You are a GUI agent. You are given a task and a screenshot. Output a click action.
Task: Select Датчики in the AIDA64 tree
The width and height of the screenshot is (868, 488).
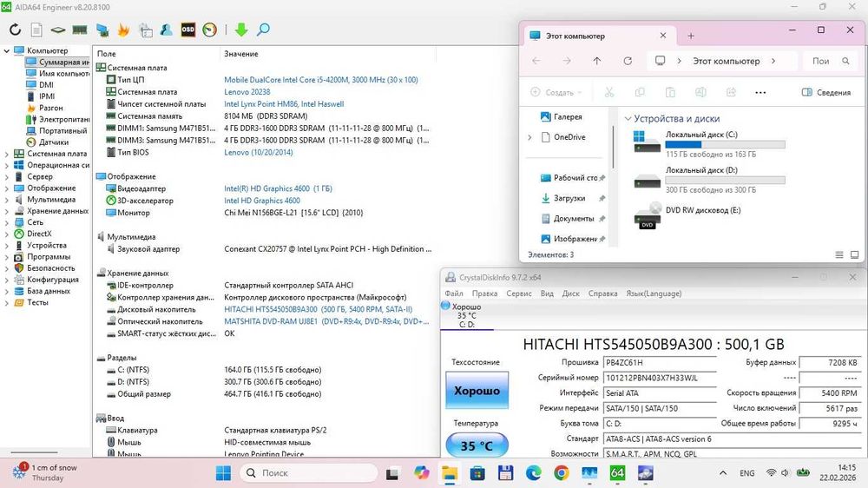click(x=54, y=142)
